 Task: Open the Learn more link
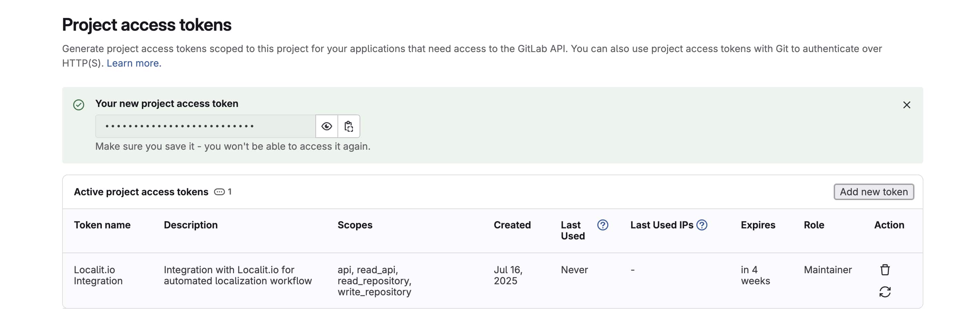(x=134, y=63)
